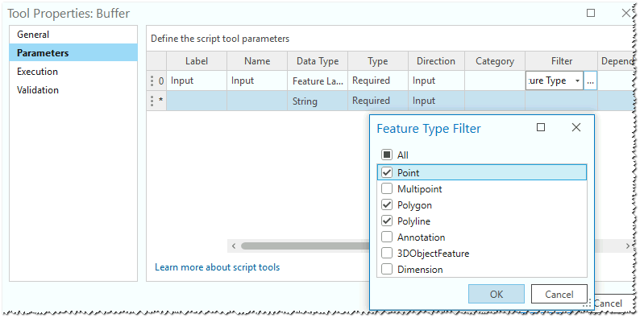
Task: Close the Feature Type Filter dialog
Action: 576,128
